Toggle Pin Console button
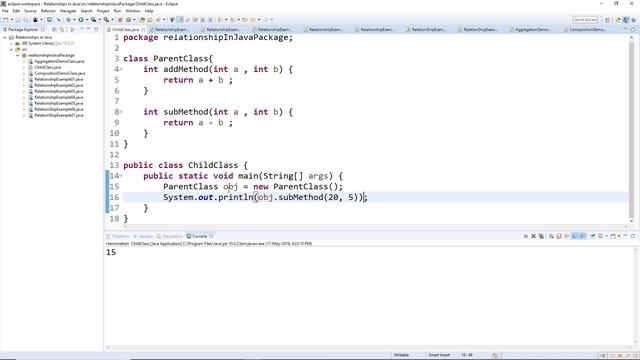The width and height of the screenshot is (640, 360). [x=593, y=236]
